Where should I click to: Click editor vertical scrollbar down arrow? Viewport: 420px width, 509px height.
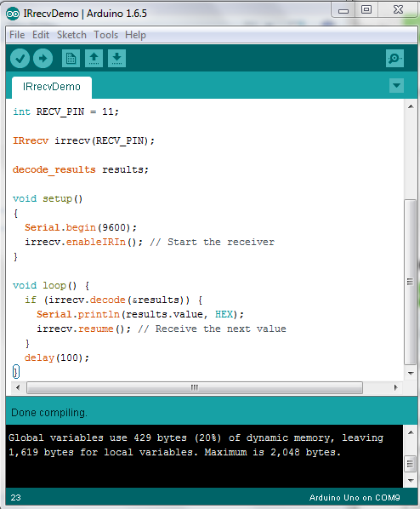click(x=411, y=374)
